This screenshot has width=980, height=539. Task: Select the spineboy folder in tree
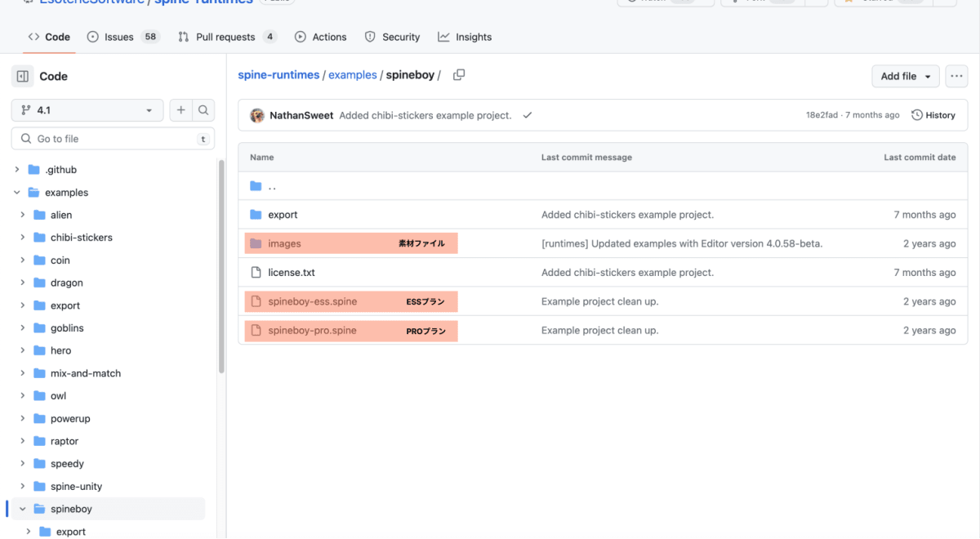pyautogui.click(x=71, y=509)
